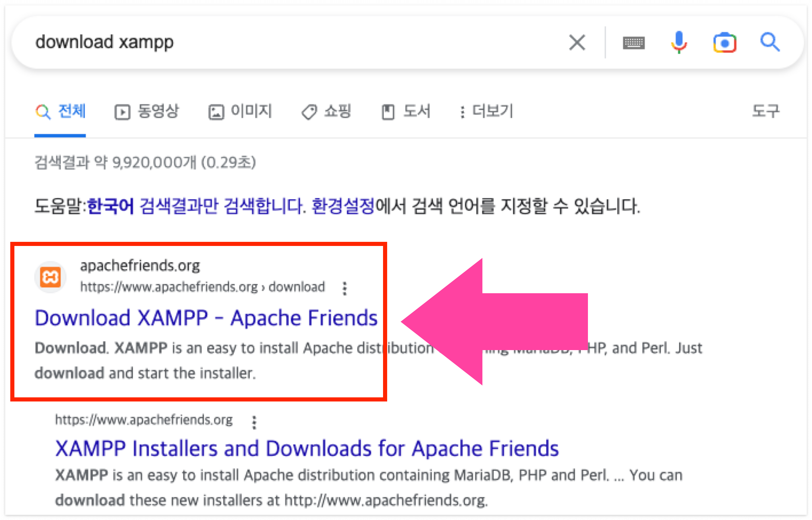Clear the search box with X icon
812x520 pixels.
tap(577, 42)
